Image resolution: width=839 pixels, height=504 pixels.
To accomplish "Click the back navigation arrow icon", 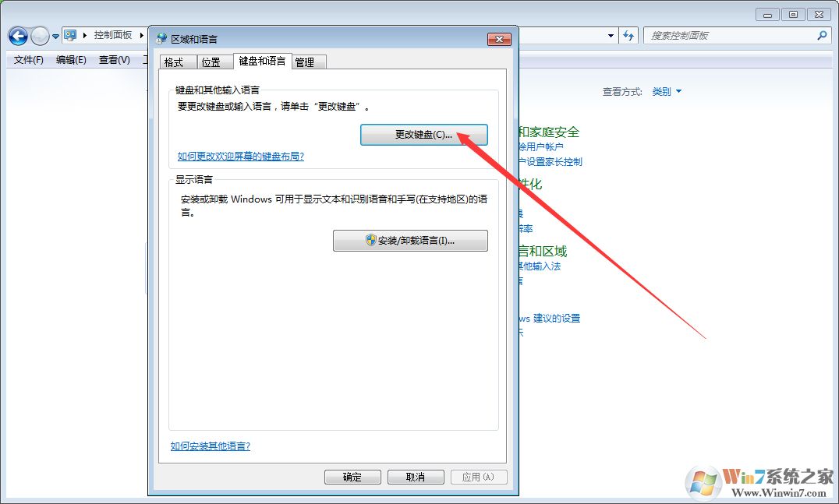I will pyautogui.click(x=17, y=35).
